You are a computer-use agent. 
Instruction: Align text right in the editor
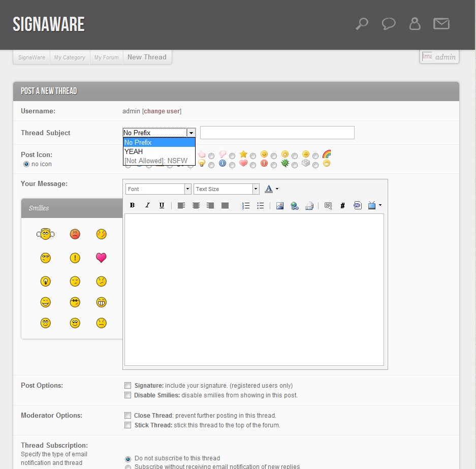click(210, 205)
